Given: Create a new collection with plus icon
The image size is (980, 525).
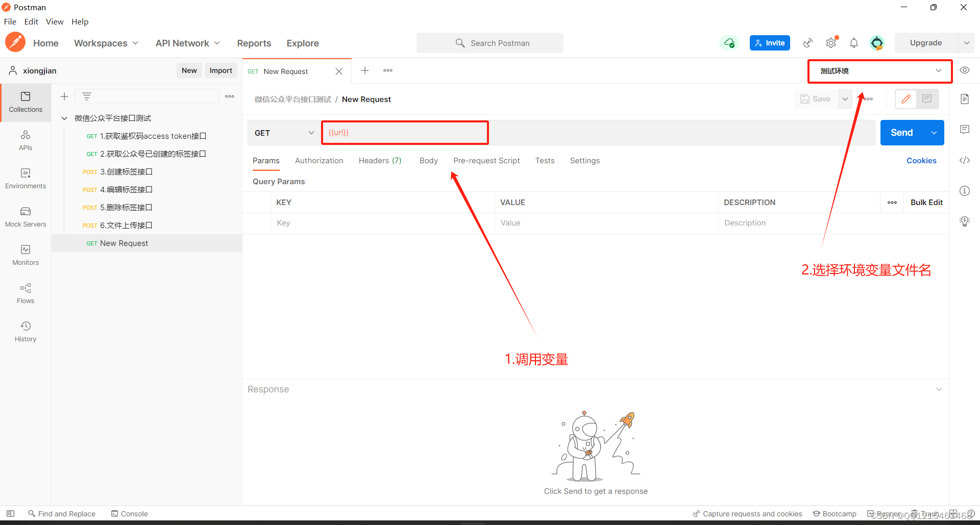Looking at the screenshot, I should [x=64, y=96].
